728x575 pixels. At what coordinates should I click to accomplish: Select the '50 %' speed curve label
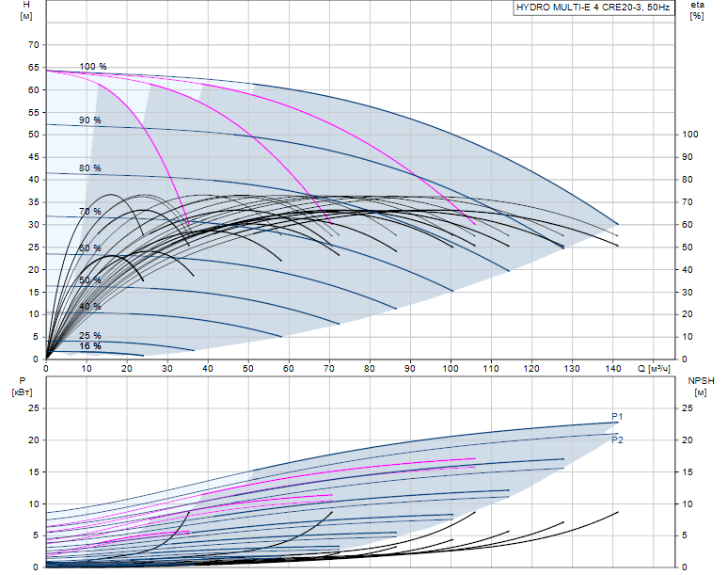pos(89,280)
